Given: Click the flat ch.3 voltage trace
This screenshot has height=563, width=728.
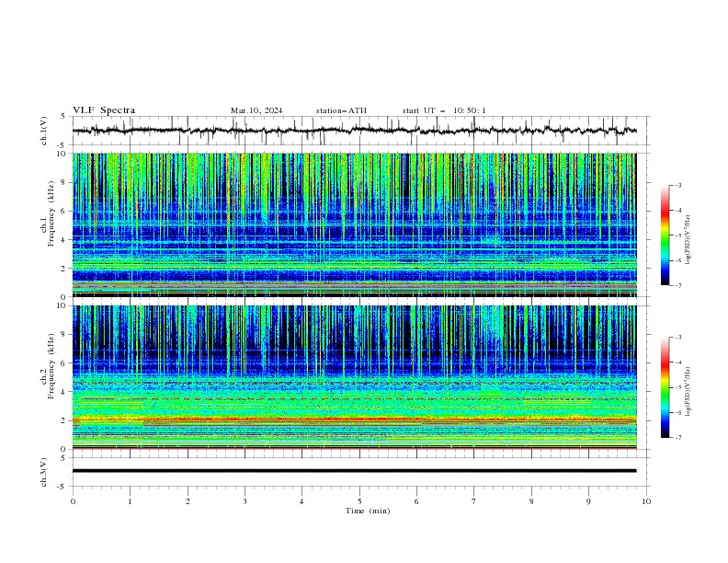Looking at the screenshot, I should pos(355,471).
